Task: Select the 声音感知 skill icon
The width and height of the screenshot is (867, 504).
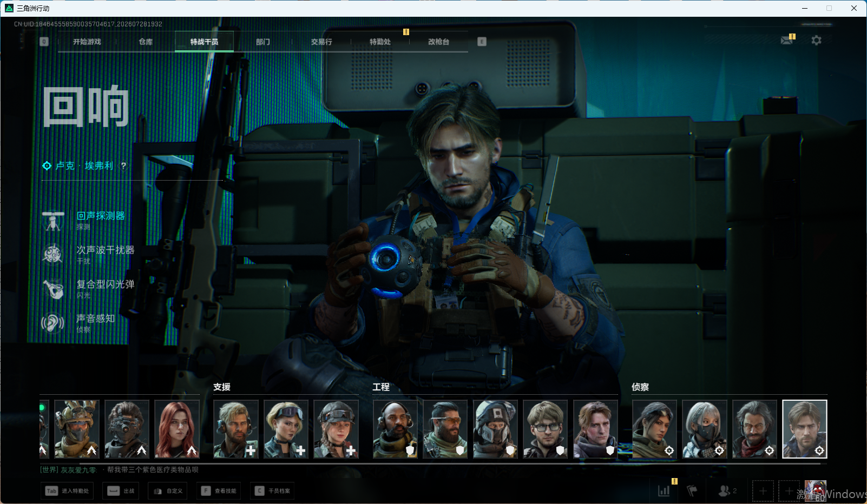Action: (53, 323)
